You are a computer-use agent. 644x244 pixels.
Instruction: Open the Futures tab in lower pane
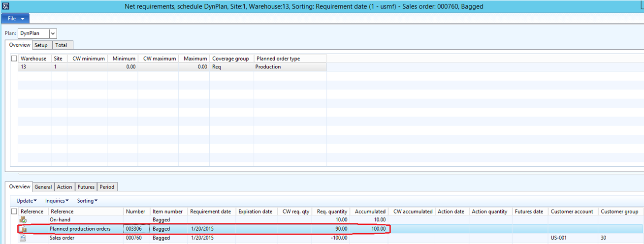coord(86,187)
